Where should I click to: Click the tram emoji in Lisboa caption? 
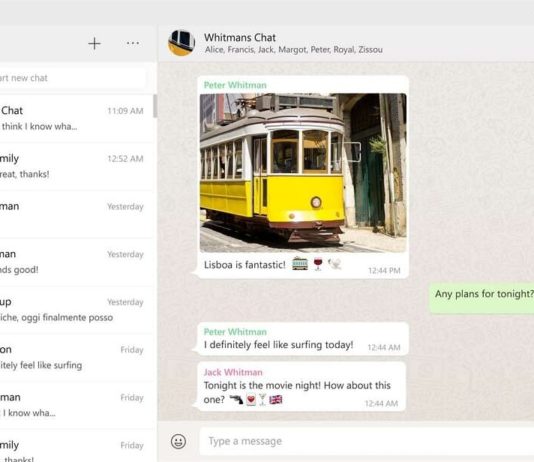pos(300,264)
